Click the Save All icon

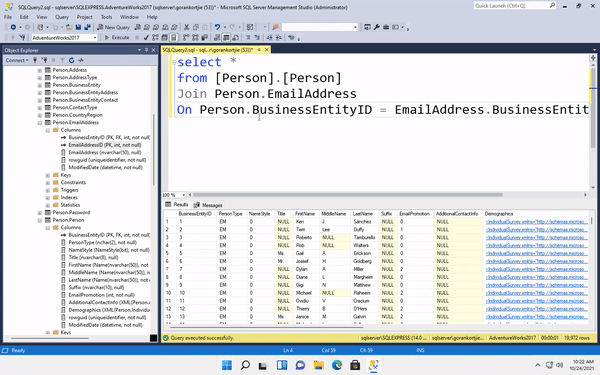(x=87, y=27)
